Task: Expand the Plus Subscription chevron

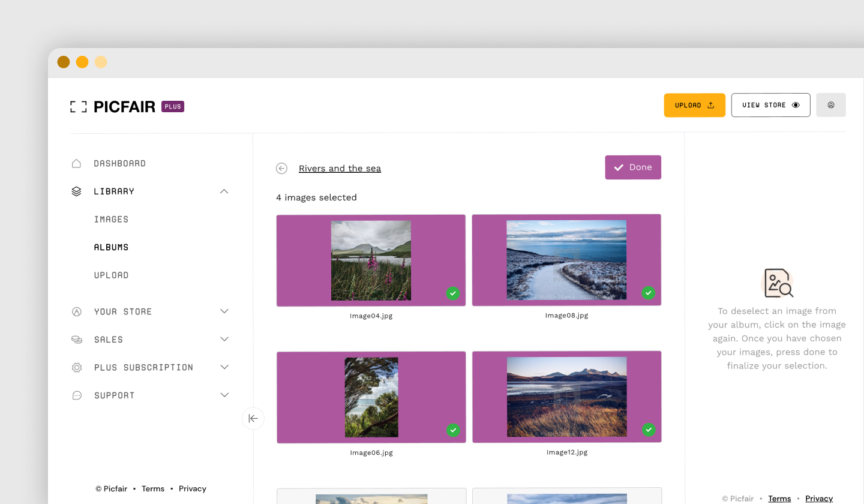Action: [x=224, y=367]
